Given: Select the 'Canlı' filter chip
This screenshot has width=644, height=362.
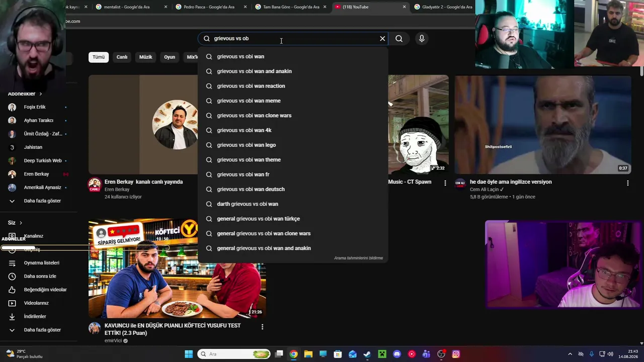Looking at the screenshot, I should [x=122, y=57].
